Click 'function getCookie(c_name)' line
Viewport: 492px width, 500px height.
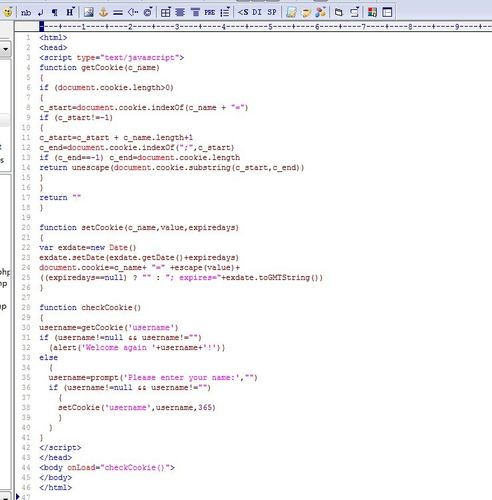99,68
